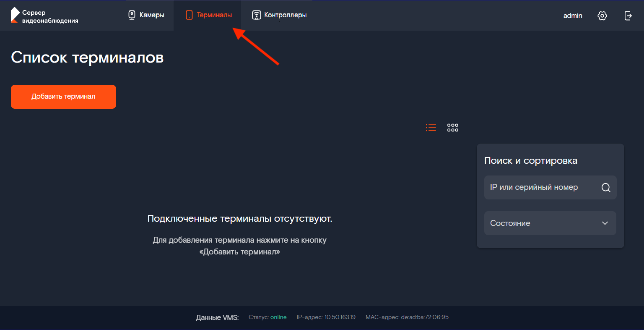Click the IP-адрес 10.50.163.19 text

pyautogui.click(x=326, y=317)
